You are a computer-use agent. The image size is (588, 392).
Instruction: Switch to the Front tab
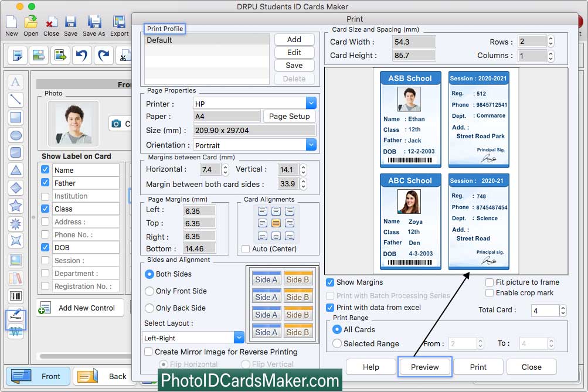tap(38, 376)
